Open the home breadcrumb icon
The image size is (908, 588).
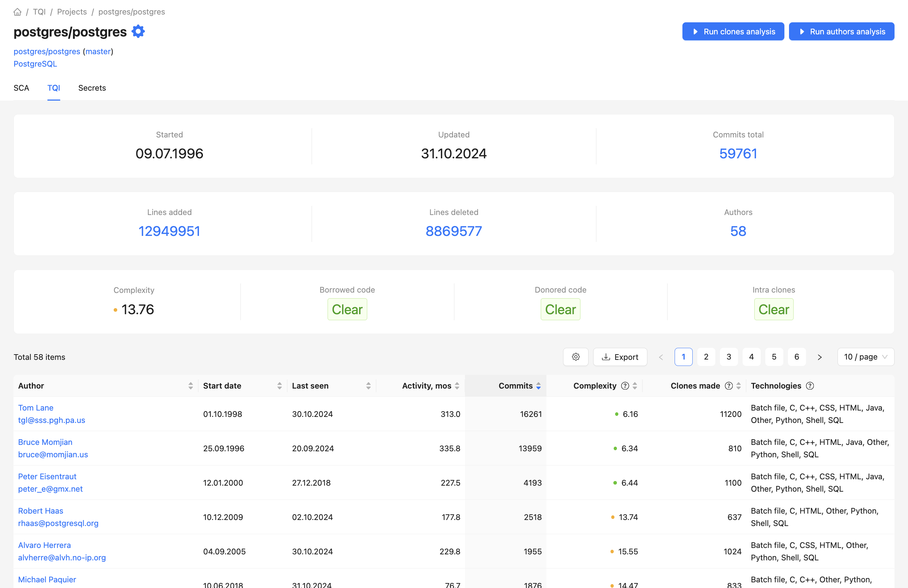coord(17,12)
